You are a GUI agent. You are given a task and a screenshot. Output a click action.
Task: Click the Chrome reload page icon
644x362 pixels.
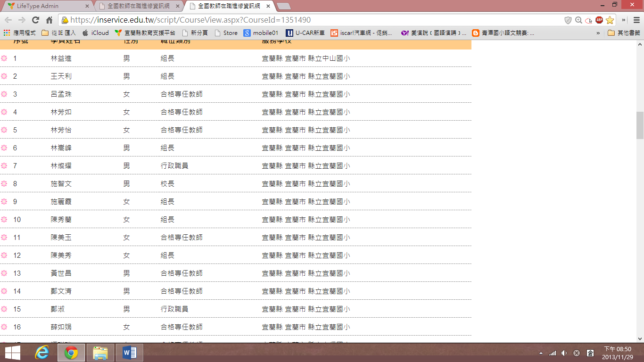click(35, 20)
